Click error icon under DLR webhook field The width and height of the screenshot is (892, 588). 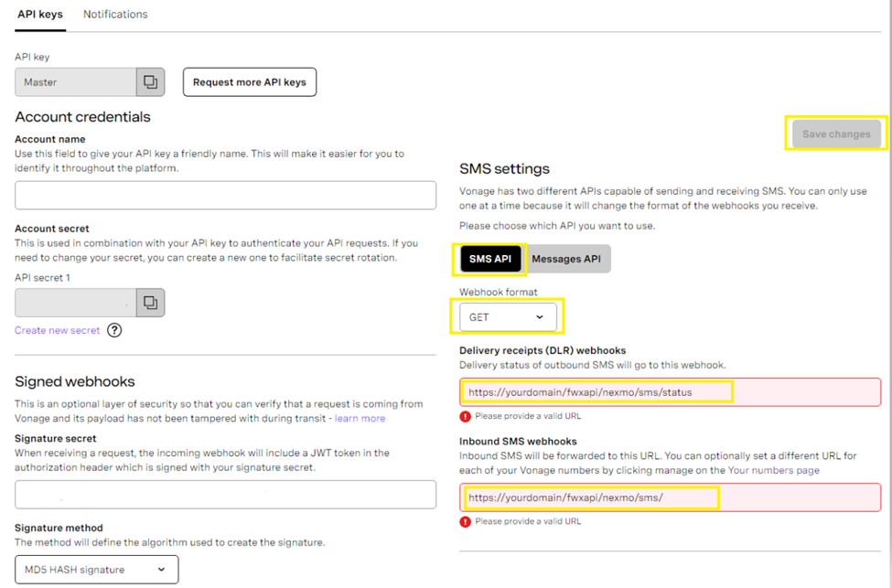pyautogui.click(x=466, y=416)
